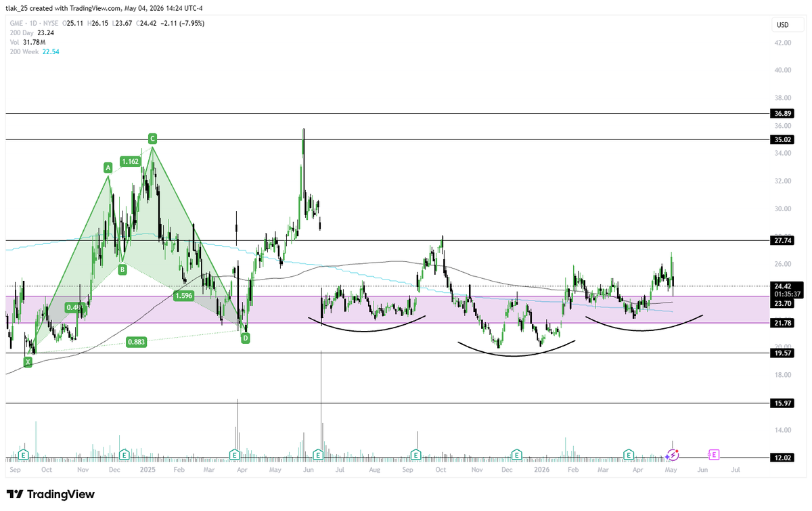Select the X point label of the pattern
Image resolution: width=812 pixels, height=511 pixels.
(x=28, y=362)
